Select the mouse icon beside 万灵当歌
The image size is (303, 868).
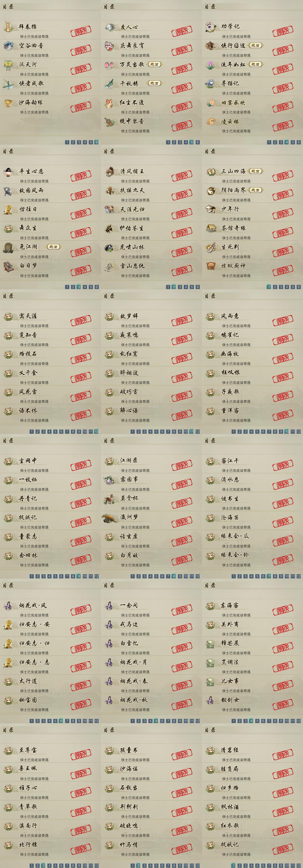point(109,65)
